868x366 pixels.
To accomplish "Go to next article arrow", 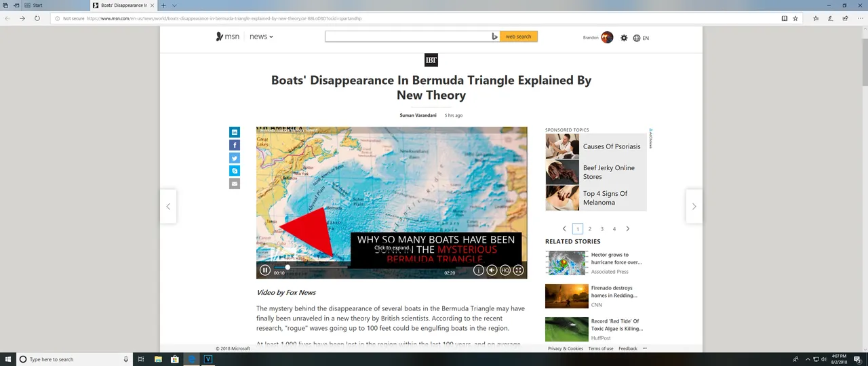I will coord(694,207).
